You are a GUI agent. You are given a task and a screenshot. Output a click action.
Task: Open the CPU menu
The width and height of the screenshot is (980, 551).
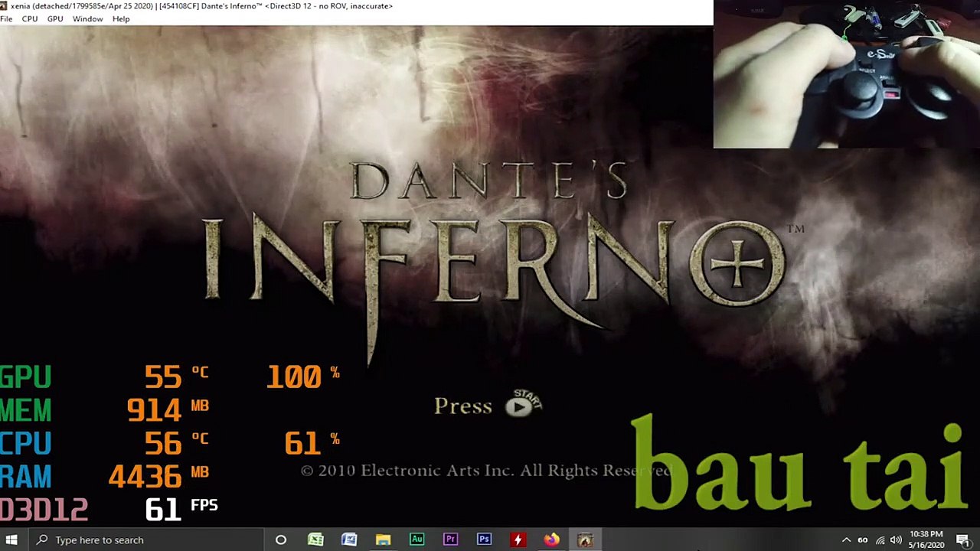(x=30, y=18)
